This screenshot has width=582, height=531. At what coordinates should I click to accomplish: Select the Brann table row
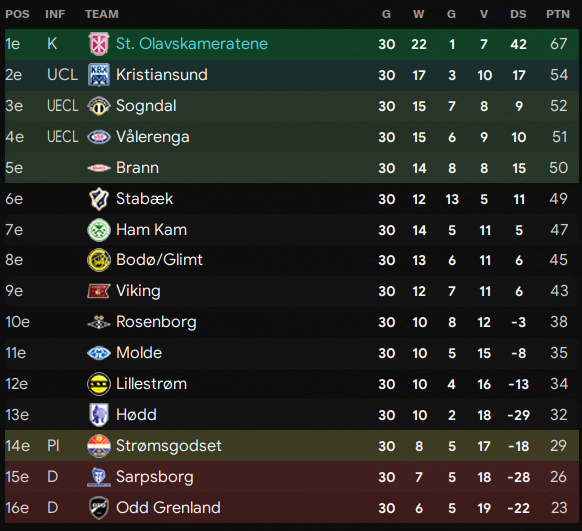click(292, 168)
